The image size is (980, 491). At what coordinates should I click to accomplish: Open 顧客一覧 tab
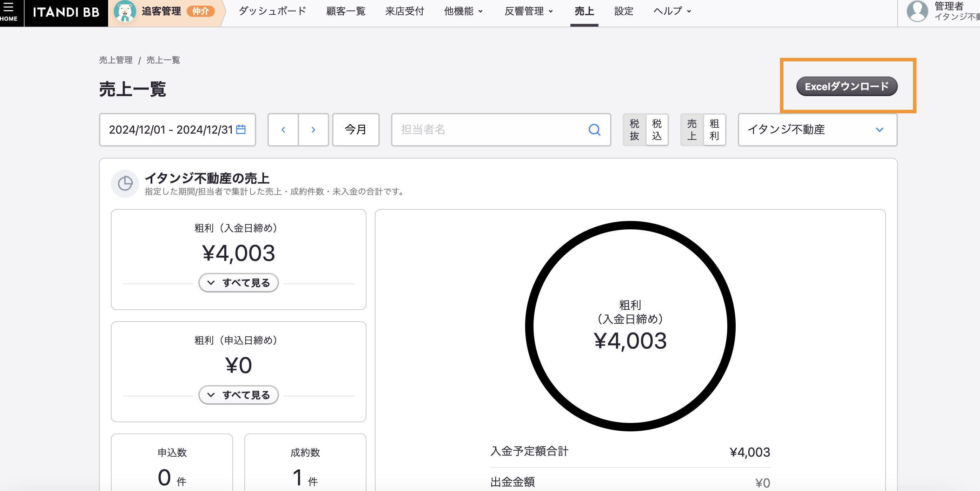[x=345, y=12]
